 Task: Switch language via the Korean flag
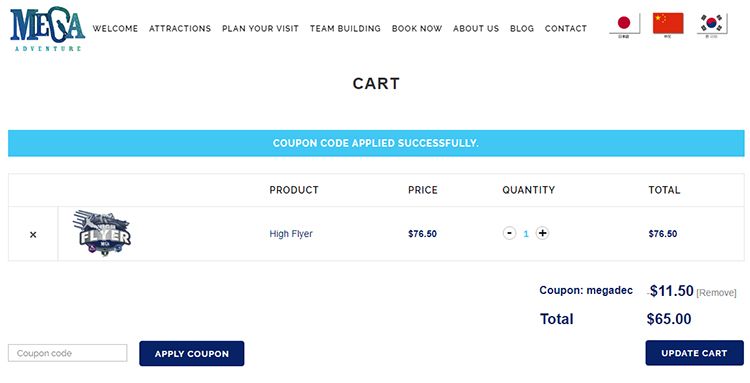712,25
